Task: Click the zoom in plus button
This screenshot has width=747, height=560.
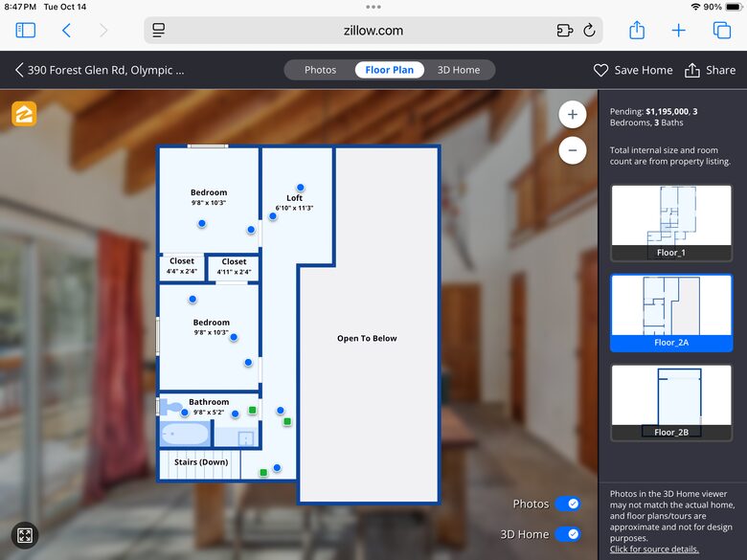Action: (x=572, y=115)
